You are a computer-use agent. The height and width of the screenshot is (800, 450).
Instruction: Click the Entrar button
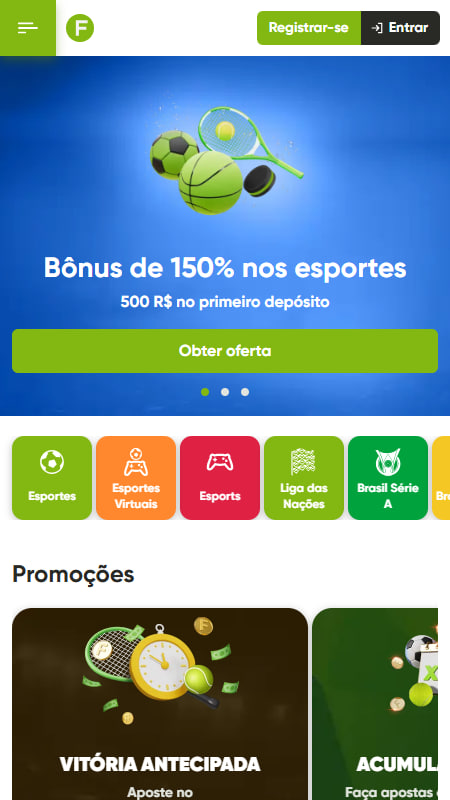pyautogui.click(x=401, y=28)
